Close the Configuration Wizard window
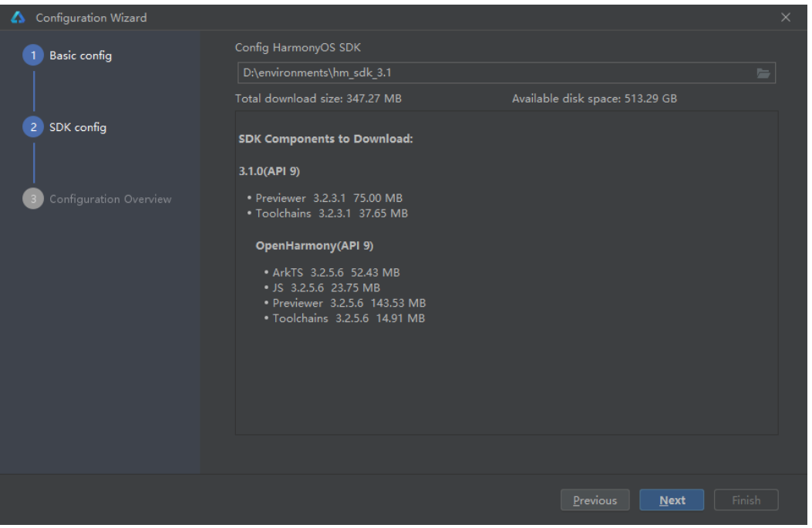This screenshot has height=528, width=812. click(x=786, y=18)
